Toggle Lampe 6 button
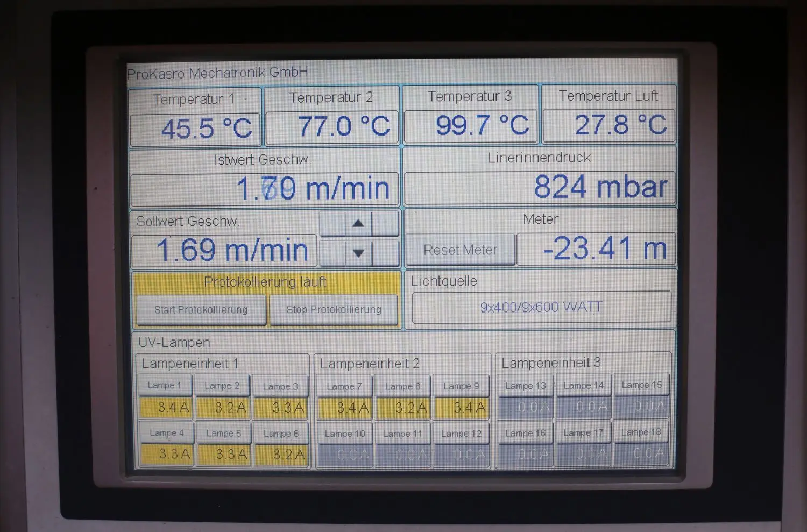The height and width of the screenshot is (532, 807). (280, 434)
